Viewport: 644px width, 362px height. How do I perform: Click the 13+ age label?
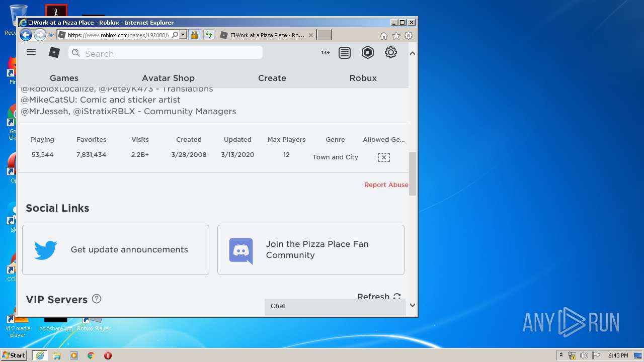pos(326,53)
